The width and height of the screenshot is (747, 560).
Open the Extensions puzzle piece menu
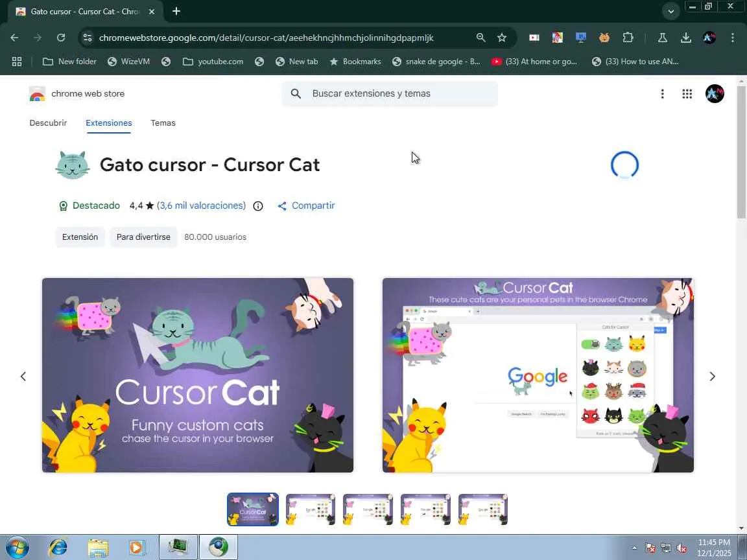pos(628,38)
